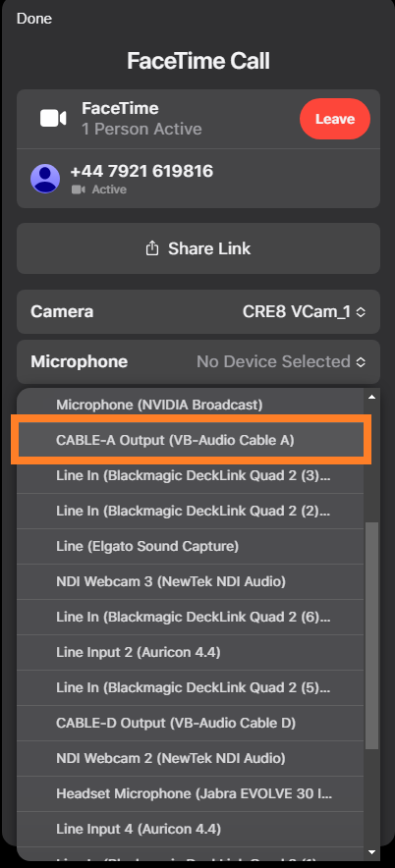
Task: Click the Camera dropdown chevron arrows
Action: tap(361, 312)
